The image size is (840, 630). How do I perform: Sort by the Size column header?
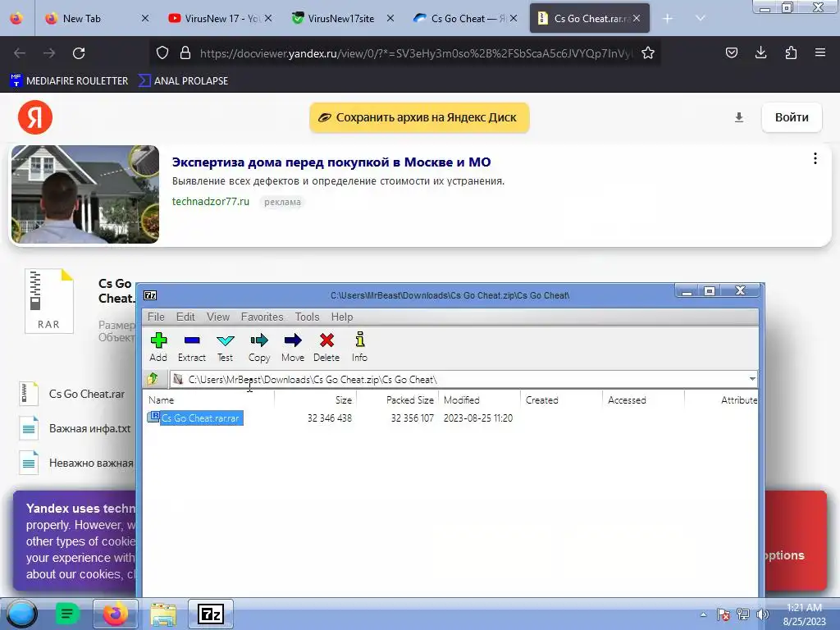[x=316, y=399]
